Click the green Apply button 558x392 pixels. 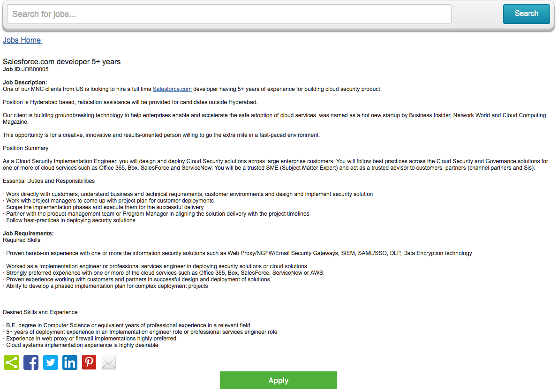coord(278,380)
